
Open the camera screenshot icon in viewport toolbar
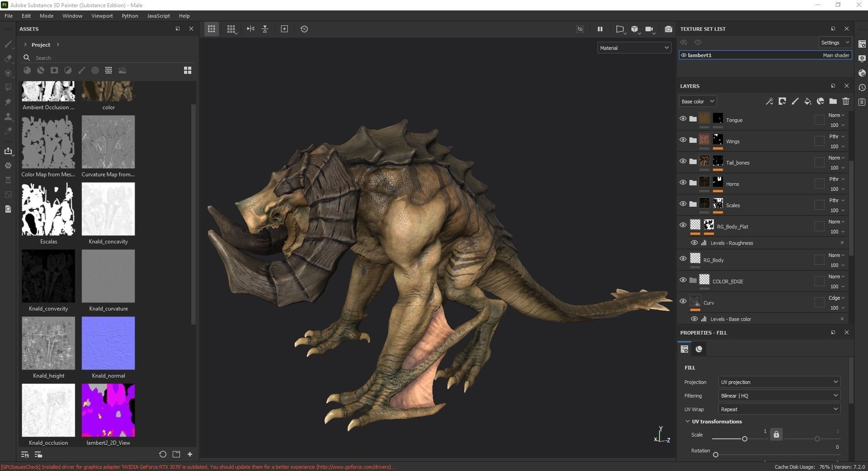(x=669, y=29)
